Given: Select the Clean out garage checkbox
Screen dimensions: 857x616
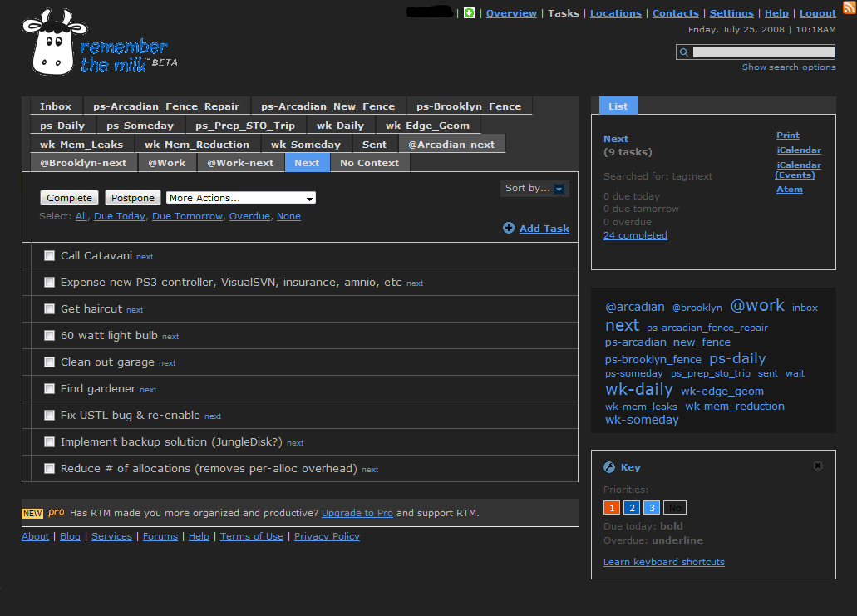Looking at the screenshot, I should click(x=50, y=362).
